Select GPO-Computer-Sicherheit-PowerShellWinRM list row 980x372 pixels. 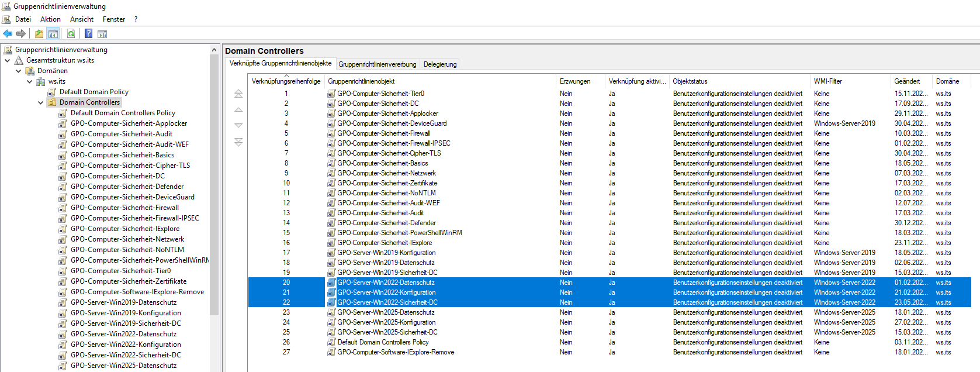coord(610,233)
